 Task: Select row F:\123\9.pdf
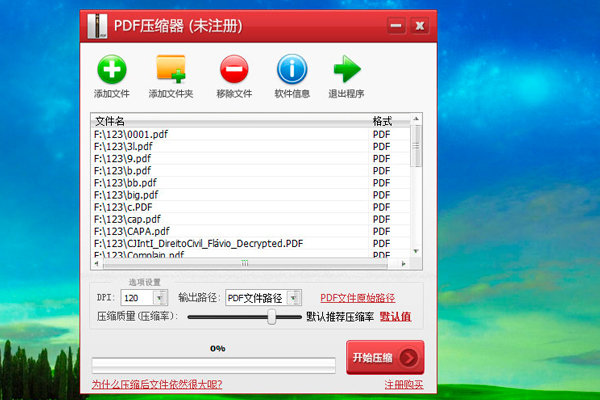(251, 158)
